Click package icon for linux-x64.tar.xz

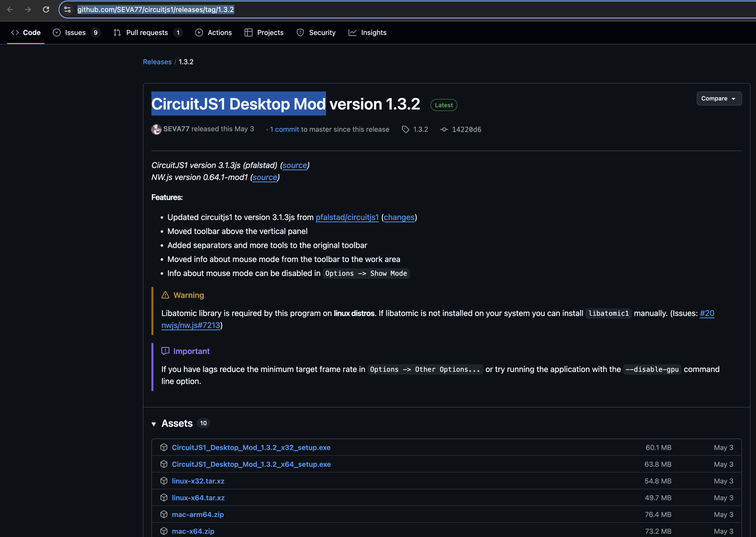164,498
